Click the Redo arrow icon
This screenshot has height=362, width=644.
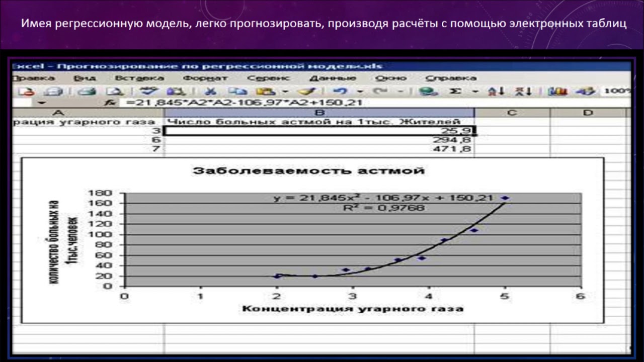coord(381,92)
